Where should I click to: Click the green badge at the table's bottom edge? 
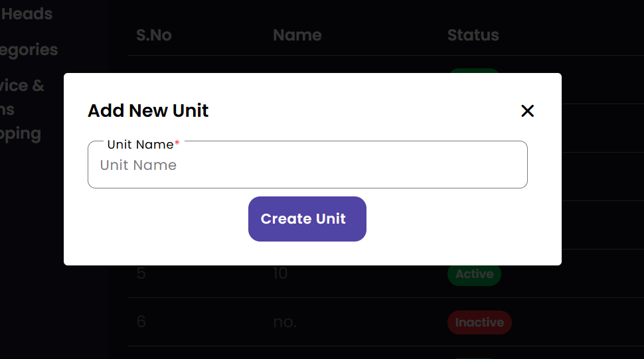tap(474, 357)
